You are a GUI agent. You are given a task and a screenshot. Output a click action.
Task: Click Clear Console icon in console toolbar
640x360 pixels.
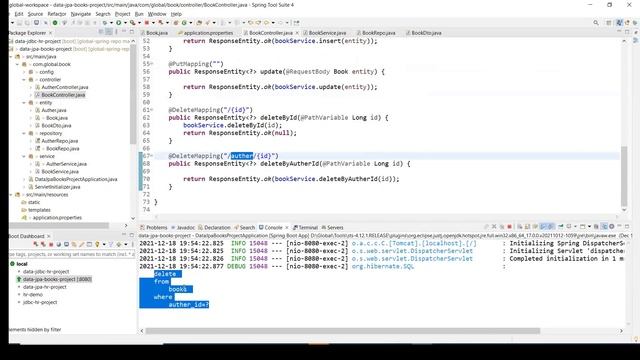click(520, 227)
